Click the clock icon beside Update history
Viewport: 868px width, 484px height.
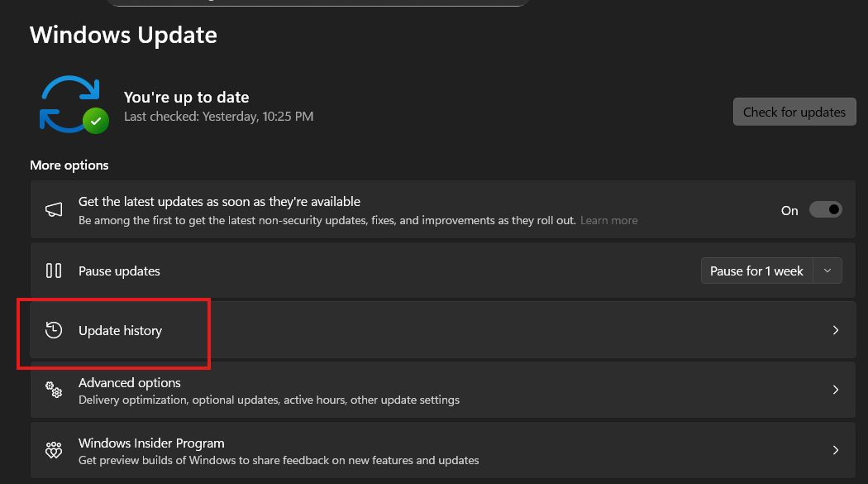pyautogui.click(x=54, y=330)
